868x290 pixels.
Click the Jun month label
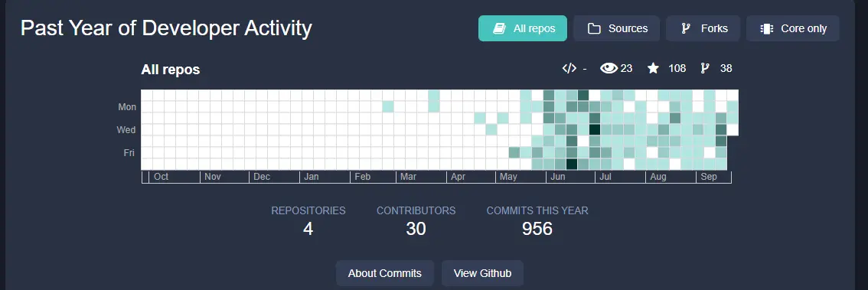(558, 177)
